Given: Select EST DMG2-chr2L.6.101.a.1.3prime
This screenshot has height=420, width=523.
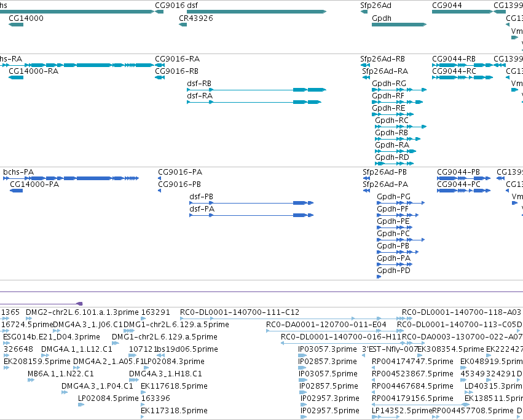Looking at the screenshot, I should pyautogui.click(x=82, y=312).
